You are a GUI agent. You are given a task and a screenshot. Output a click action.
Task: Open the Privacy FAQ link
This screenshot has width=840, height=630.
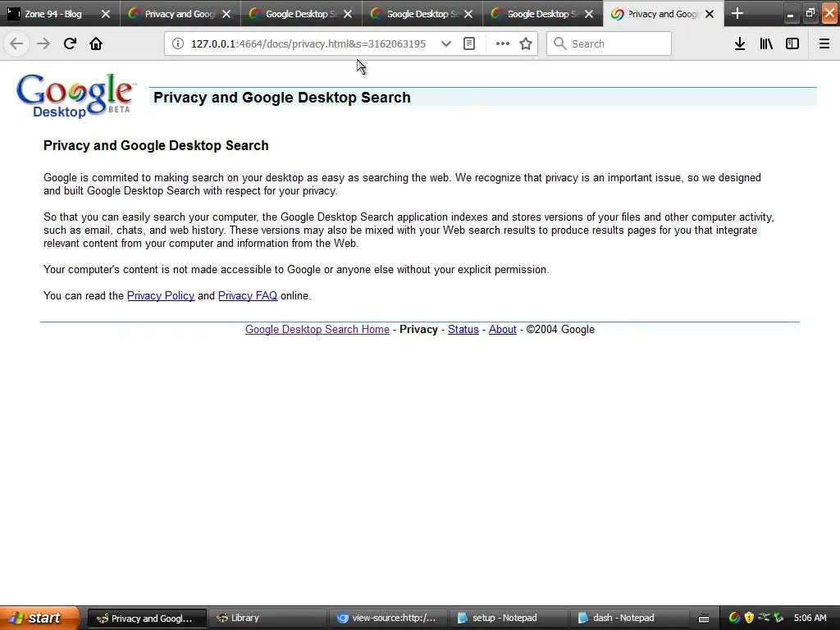[248, 295]
